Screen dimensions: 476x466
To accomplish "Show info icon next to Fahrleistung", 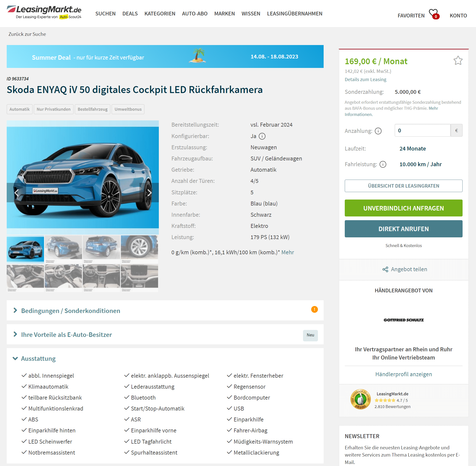I will coord(383,164).
